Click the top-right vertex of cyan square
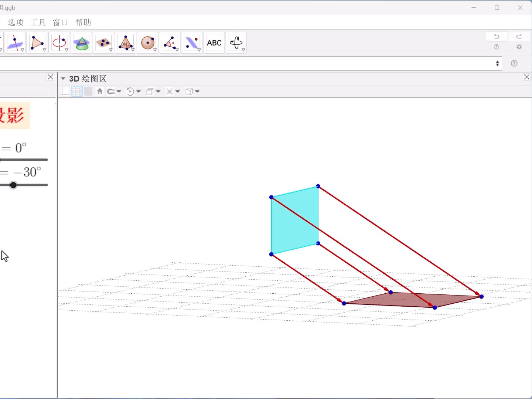Viewport: 532px width, 399px height. point(318,186)
